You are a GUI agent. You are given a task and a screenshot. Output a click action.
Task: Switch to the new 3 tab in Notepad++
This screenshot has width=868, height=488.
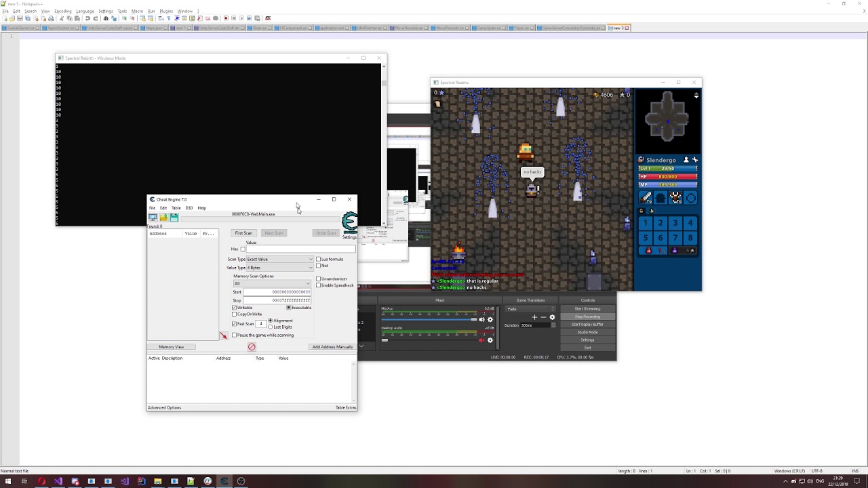[619, 28]
